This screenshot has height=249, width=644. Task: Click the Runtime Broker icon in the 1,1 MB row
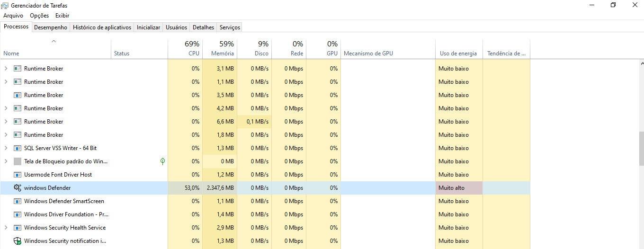tap(18, 82)
